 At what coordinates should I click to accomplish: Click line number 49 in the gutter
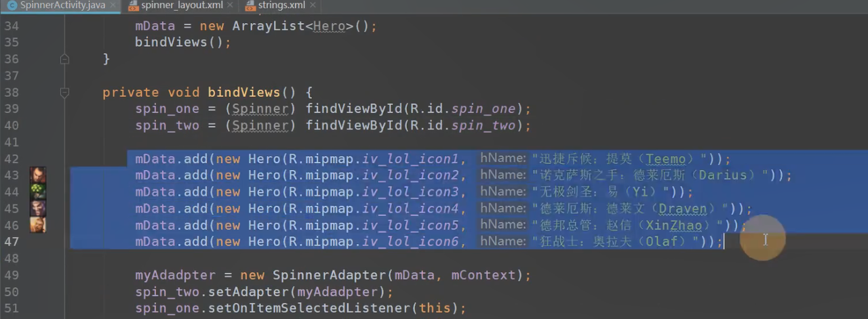click(12, 275)
